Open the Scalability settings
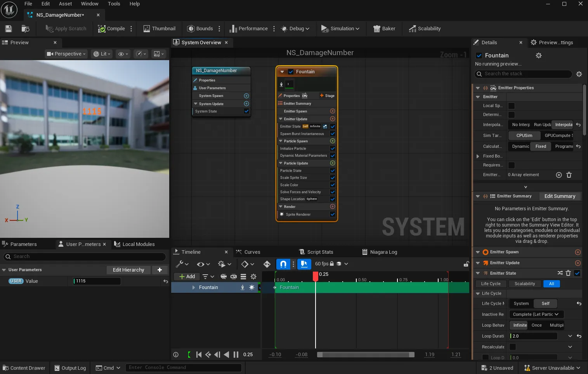The width and height of the screenshot is (588, 374). tap(425, 29)
